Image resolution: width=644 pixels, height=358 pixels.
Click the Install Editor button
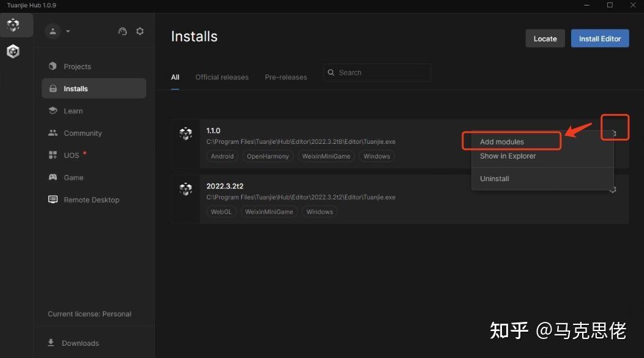(599, 38)
